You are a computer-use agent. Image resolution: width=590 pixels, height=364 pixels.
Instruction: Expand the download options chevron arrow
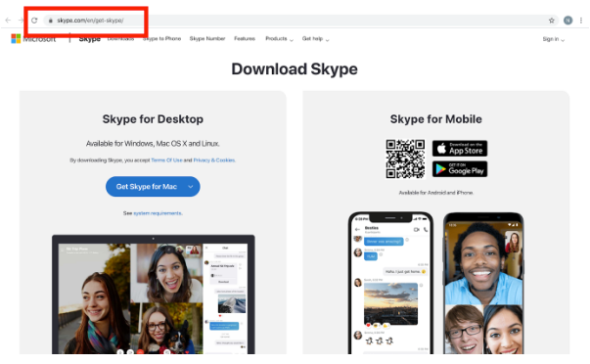pos(191,187)
